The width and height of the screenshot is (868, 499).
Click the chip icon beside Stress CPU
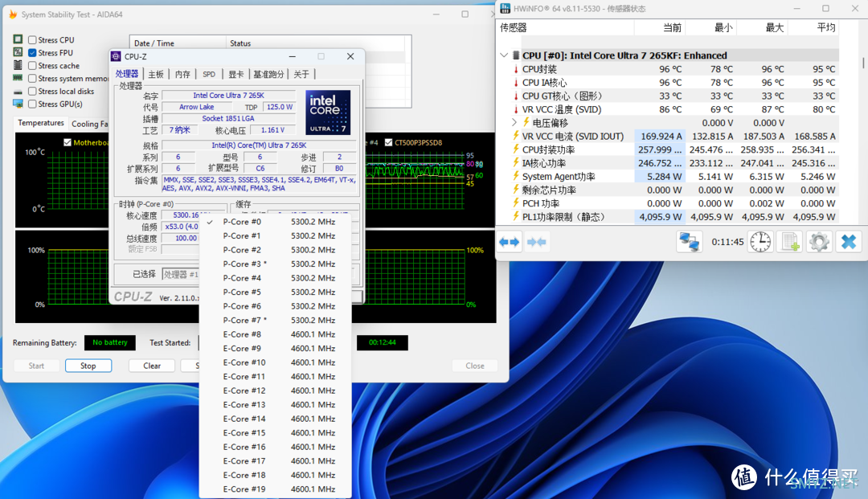(x=18, y=39)
